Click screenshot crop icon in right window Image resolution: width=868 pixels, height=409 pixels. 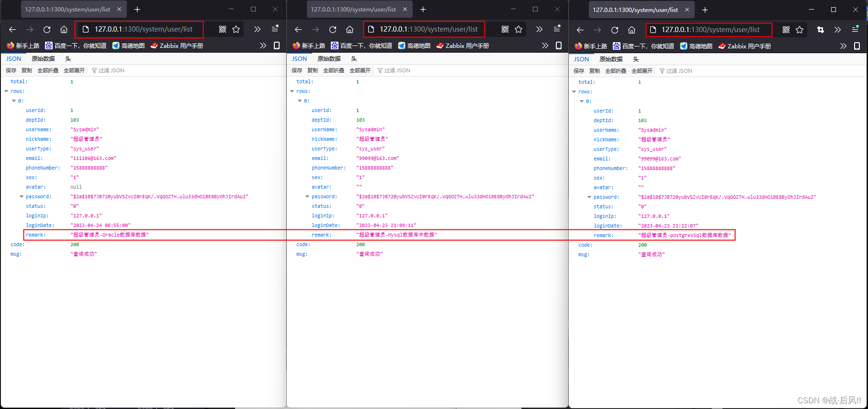821,30
